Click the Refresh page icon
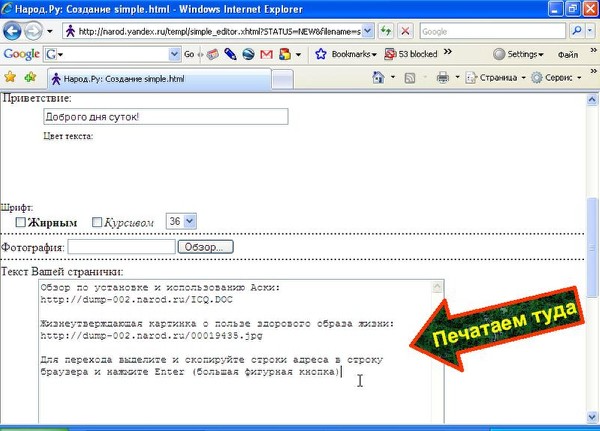 (386, 31)
